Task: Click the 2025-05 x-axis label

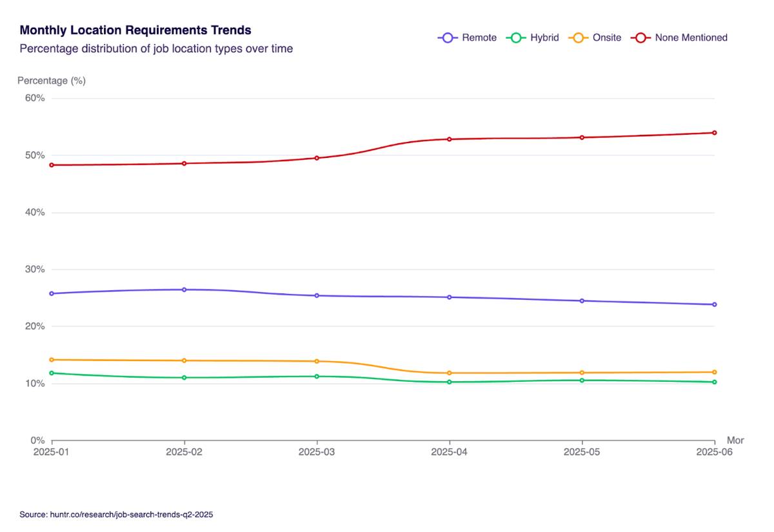Action: [x=582, y=452]
